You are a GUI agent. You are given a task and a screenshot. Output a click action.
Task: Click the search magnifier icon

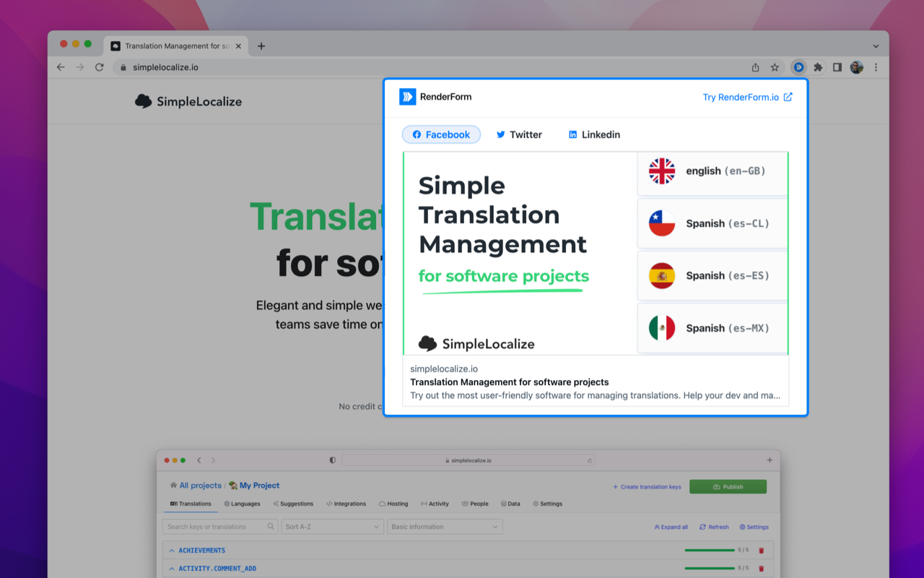pyautogui.click(x=270, y=527)
